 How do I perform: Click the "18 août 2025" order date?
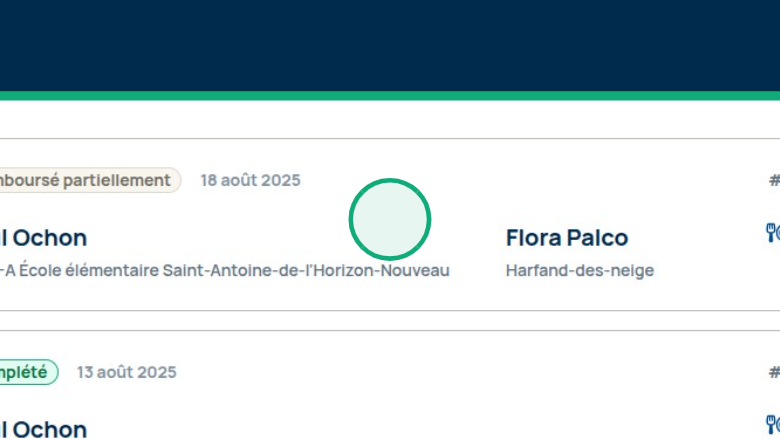[250, 180]
